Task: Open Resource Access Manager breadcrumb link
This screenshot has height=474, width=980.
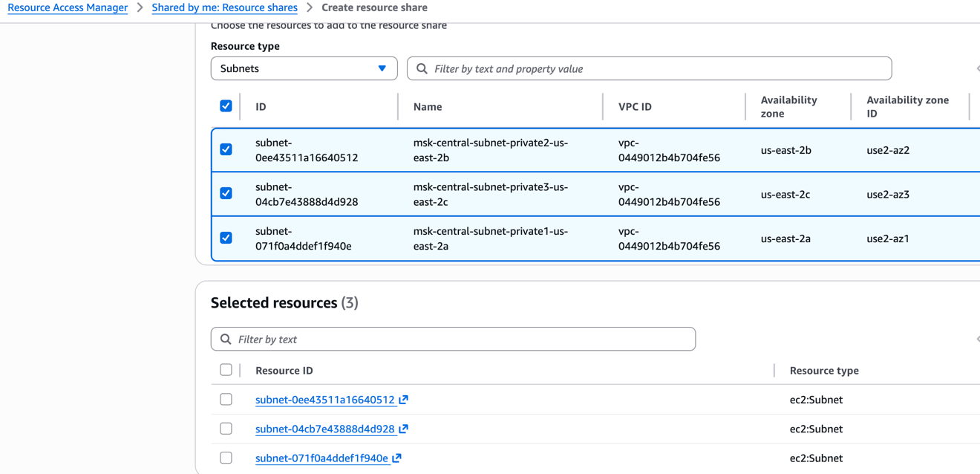Action: [x=68, y=7]
